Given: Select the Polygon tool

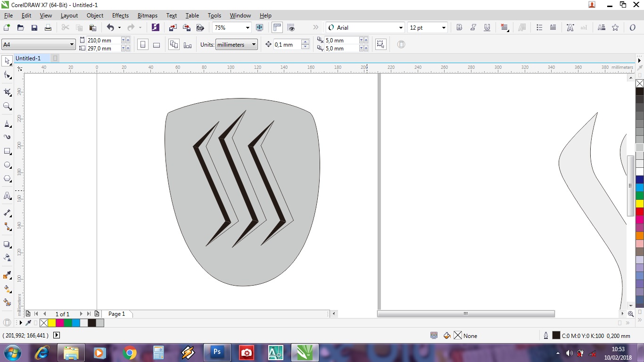Looking at the screenshot, I should point(7,179).
